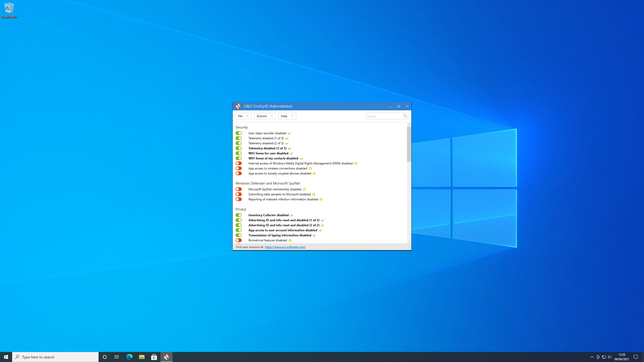Enable Reporting of malware infection information switch
The width and height of the screenshot is (644, 362).
[238, 199]
